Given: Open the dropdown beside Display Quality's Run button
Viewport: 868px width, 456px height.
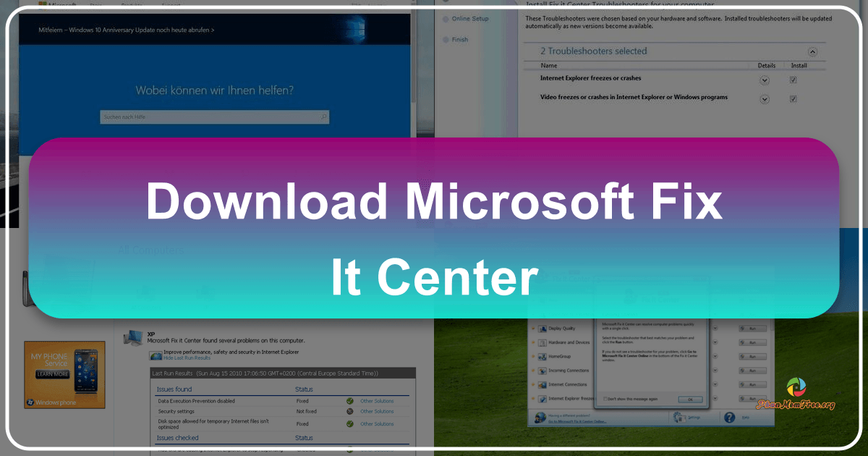Looking at the screenshot, I should (715, 329).
